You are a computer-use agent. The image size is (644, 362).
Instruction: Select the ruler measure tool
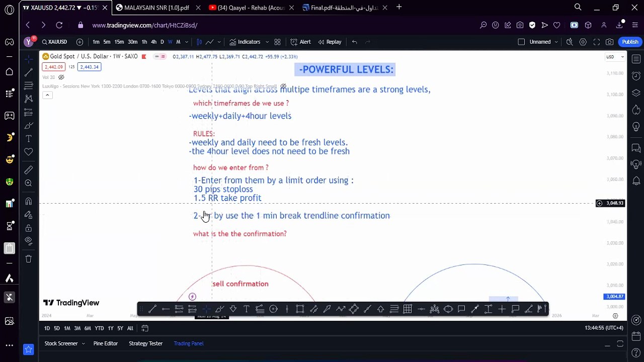coord(29,170)
